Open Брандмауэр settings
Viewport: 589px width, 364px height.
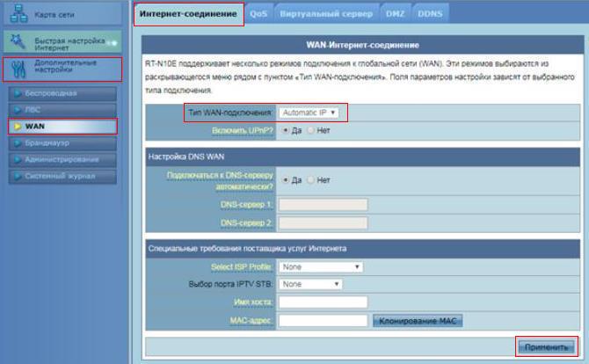(x=62, y=142)
